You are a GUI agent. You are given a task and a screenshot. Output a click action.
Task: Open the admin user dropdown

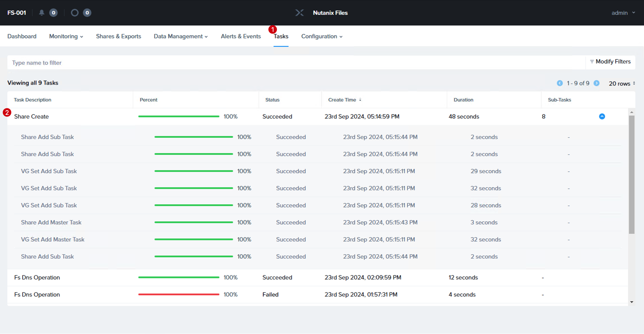623,13
